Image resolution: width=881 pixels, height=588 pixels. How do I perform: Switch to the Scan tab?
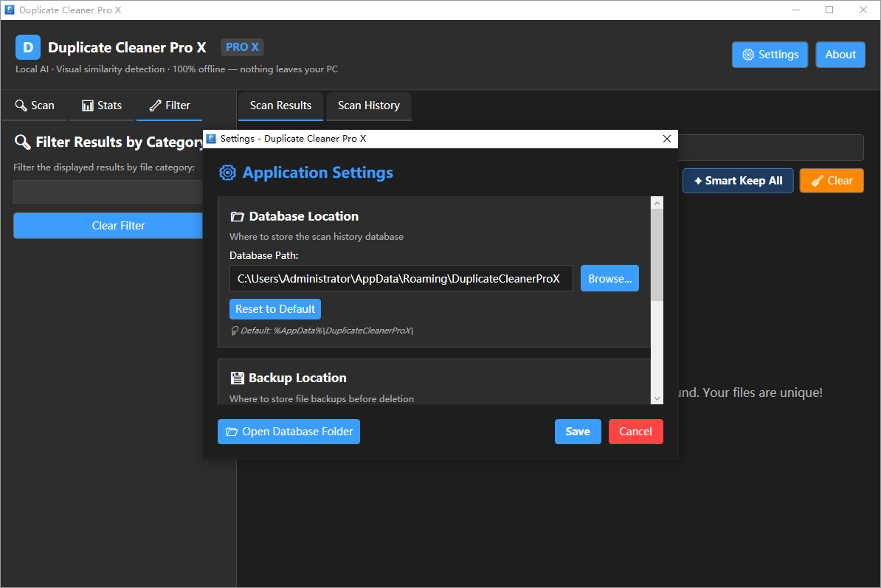[x=34, y=106]
